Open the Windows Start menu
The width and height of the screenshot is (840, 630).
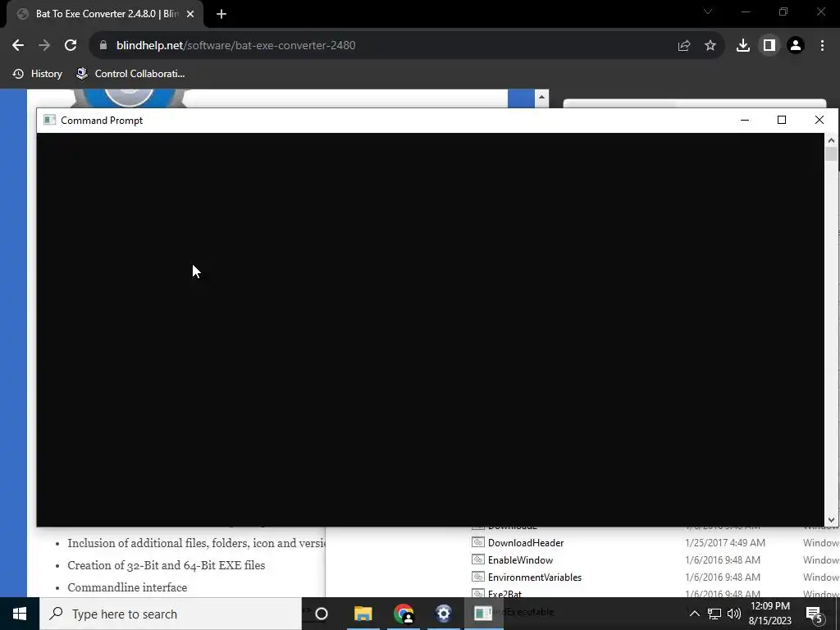point(20,614)
